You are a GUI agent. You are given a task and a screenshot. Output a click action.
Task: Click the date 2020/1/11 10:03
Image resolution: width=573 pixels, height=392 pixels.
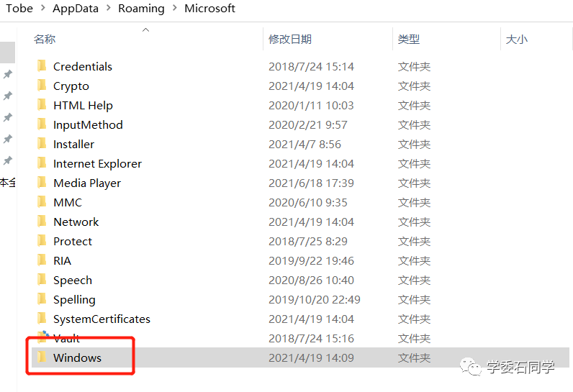[x=312, y=106]
